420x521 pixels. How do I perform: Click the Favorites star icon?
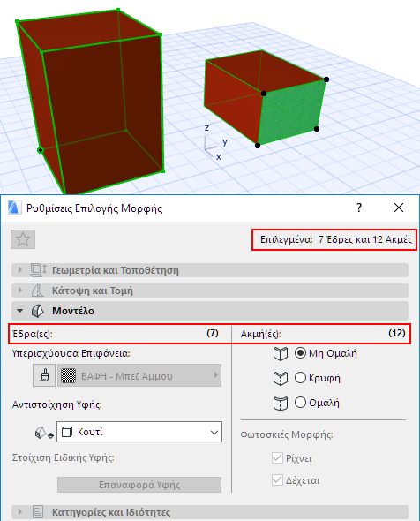point(23,239)
